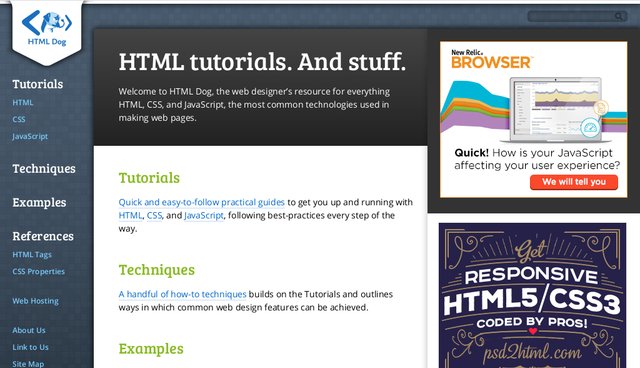Go to the Tutorials sidebar section
Image resolution: width=640 pixels, height=368 pixels.
[x=38, y=84]
